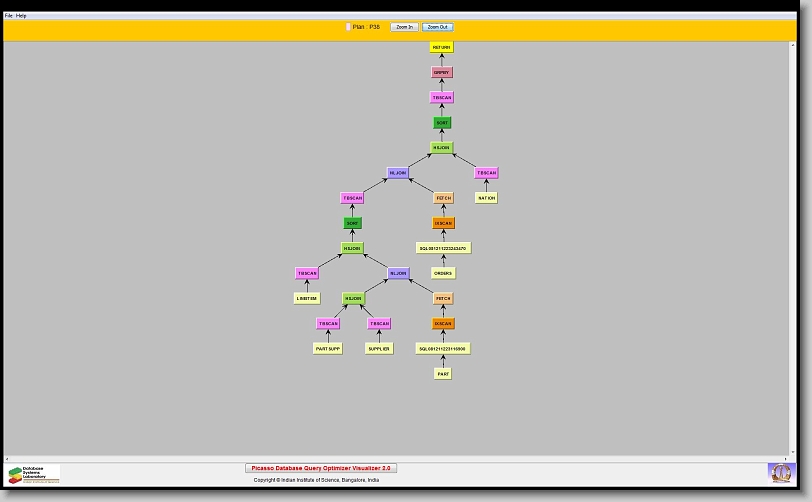Select the PARTSUPP table node

click(328, 349)
